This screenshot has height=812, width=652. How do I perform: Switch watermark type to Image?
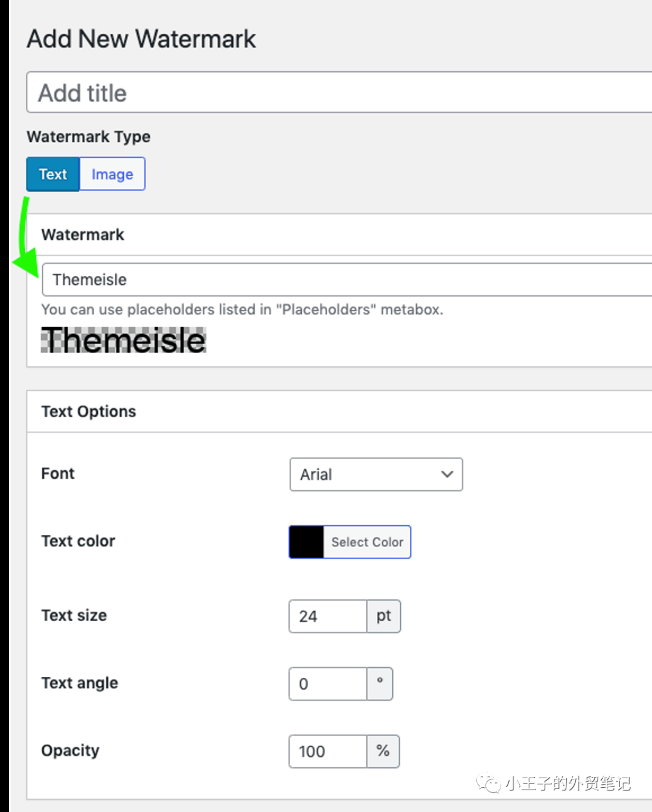tap(112, 174)
